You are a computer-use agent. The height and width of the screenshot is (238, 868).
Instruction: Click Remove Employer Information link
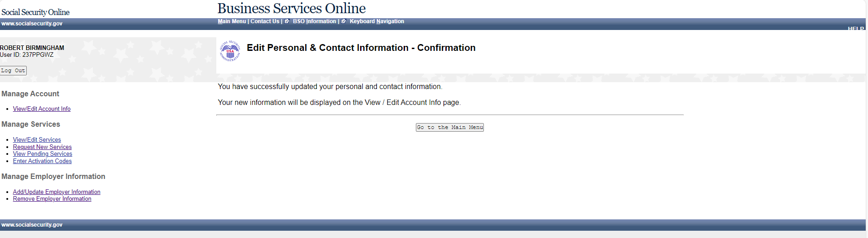coord(52,199)
